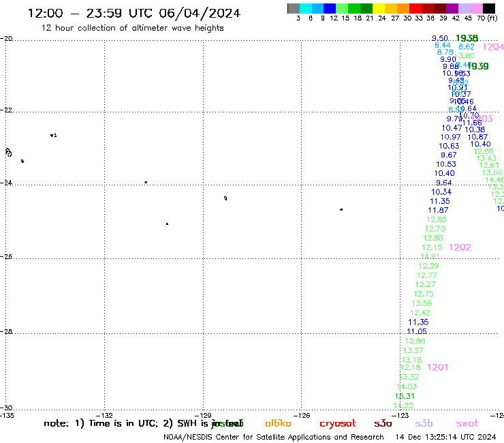Click the wave height reading 10.53

[x=446, y=164]
